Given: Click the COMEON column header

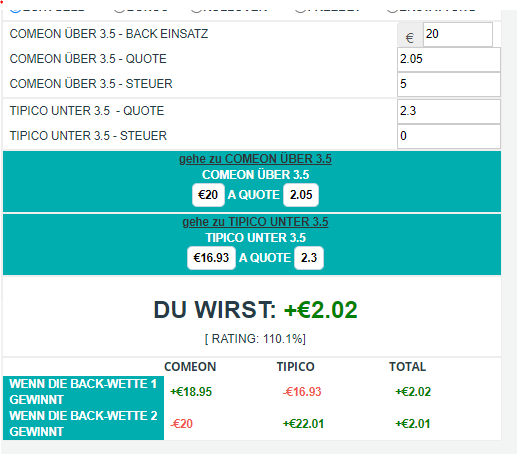Looking at the screenshot, I should point(190,367).
